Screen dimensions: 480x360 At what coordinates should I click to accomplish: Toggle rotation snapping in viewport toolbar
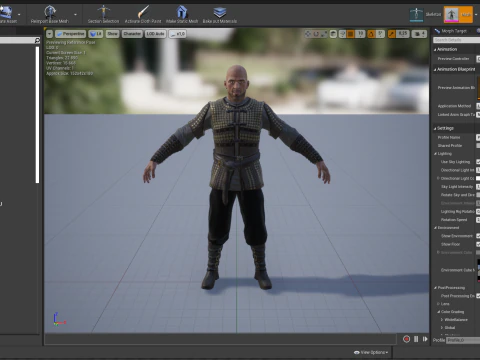(371, 34)
